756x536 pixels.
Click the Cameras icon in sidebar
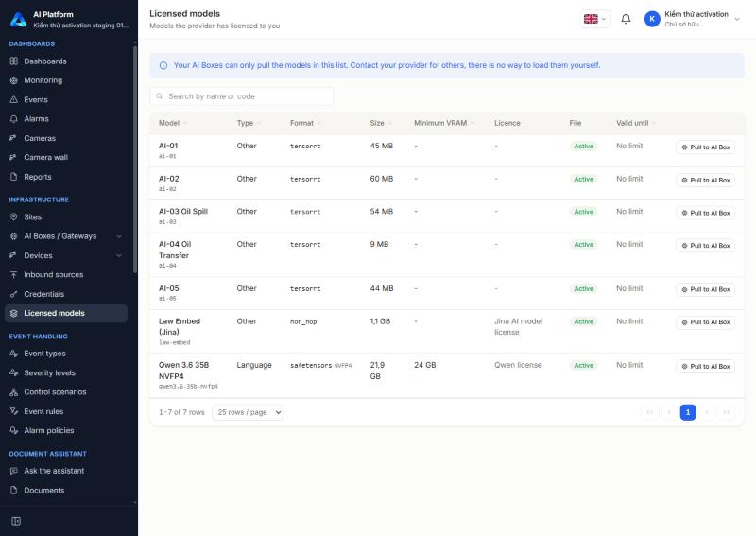coord(13,138)
